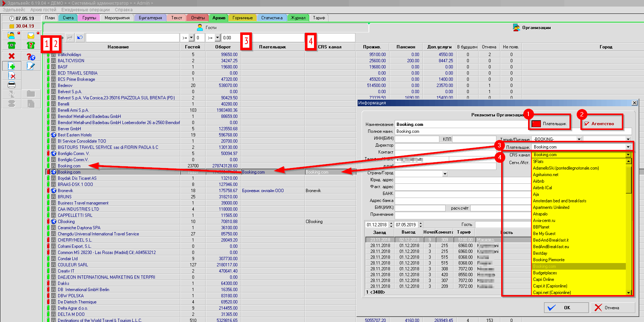Viewport: 644px width, 322px height.
Task: Toggle the Агентство checkbox
Action: click(587, 124)
